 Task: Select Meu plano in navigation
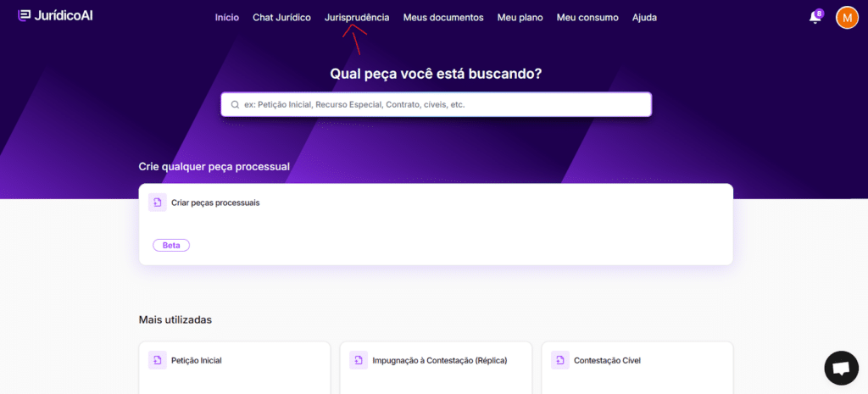pyautogui.click(x=520, y=17)
